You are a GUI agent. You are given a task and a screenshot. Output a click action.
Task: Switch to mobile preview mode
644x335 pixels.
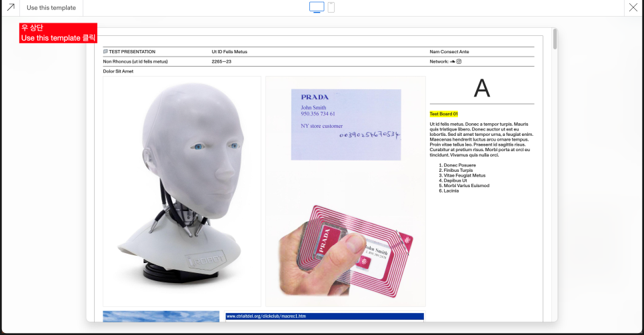[331, 7]
